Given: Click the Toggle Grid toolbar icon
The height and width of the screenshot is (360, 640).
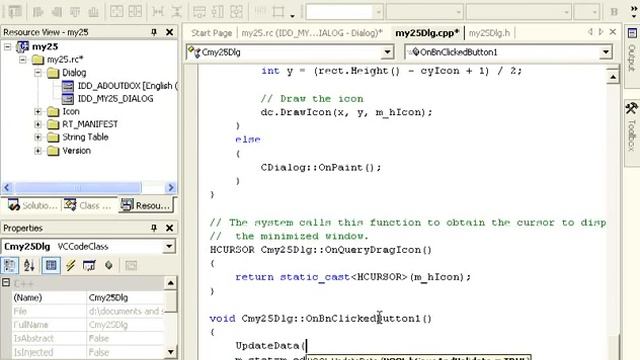Looking at the screenshot, I should point(260,12).
